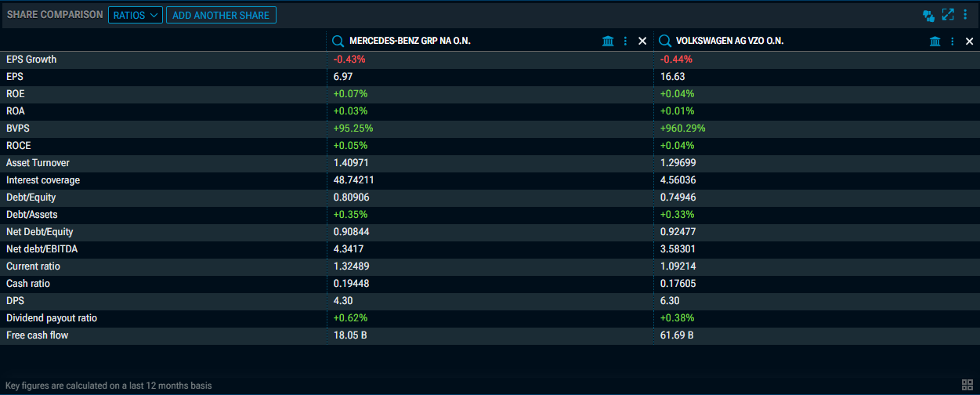Select the Debt/Assets row label

[32, 215]
